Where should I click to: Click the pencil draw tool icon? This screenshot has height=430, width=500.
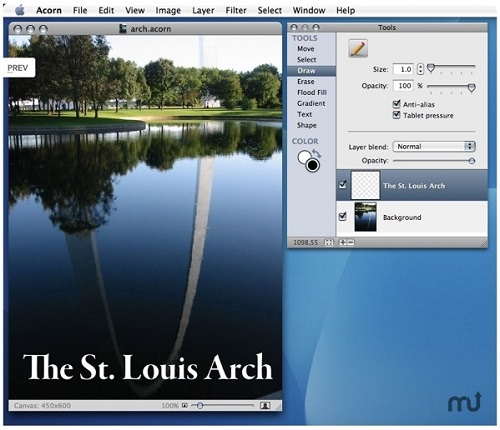click(x=358, y=48)
